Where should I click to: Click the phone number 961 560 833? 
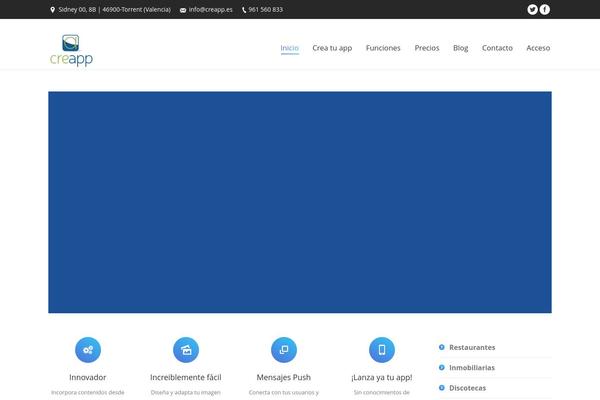tap(266, 10)
